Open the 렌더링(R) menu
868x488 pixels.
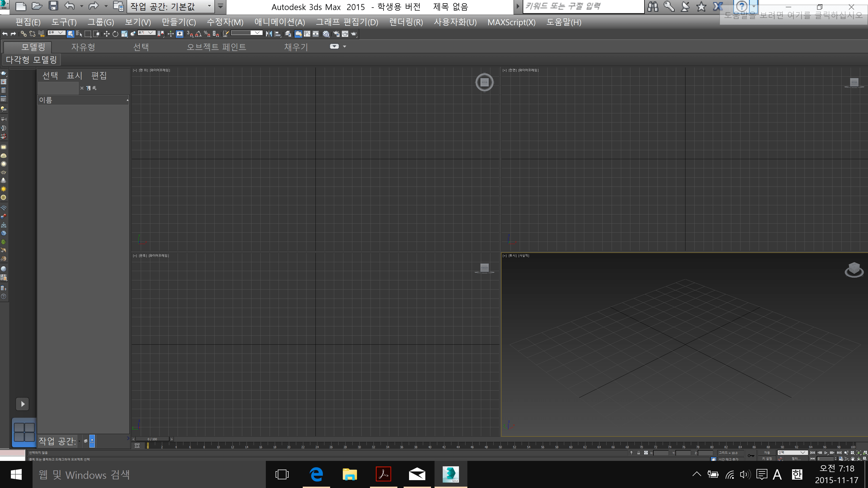[406, 22]
